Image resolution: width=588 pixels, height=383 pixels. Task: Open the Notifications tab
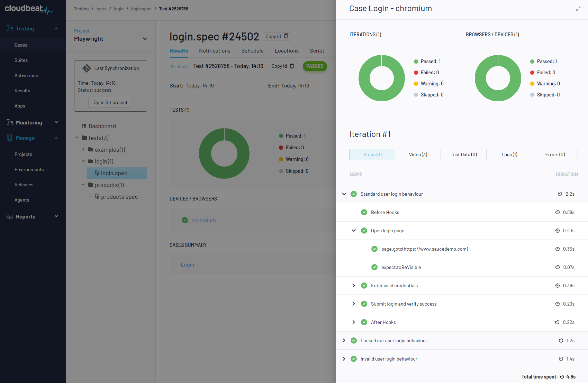click(x=215, y=51)
